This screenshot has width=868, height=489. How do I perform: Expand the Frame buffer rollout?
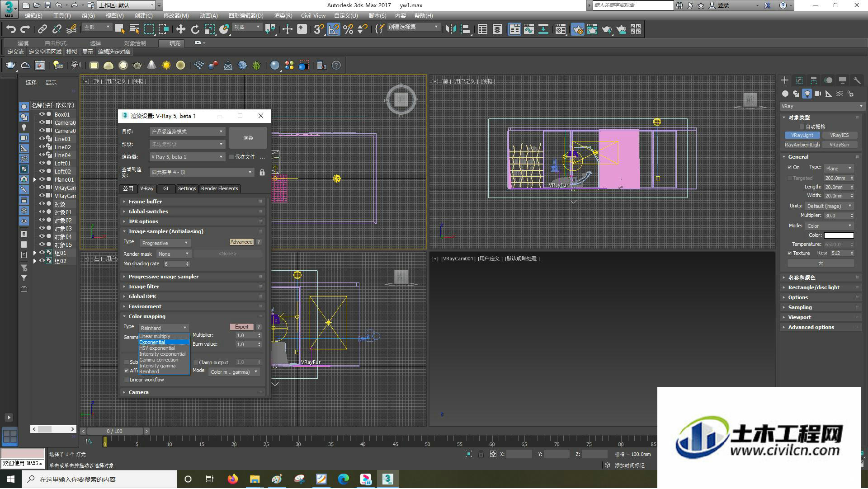click(193, 202)
